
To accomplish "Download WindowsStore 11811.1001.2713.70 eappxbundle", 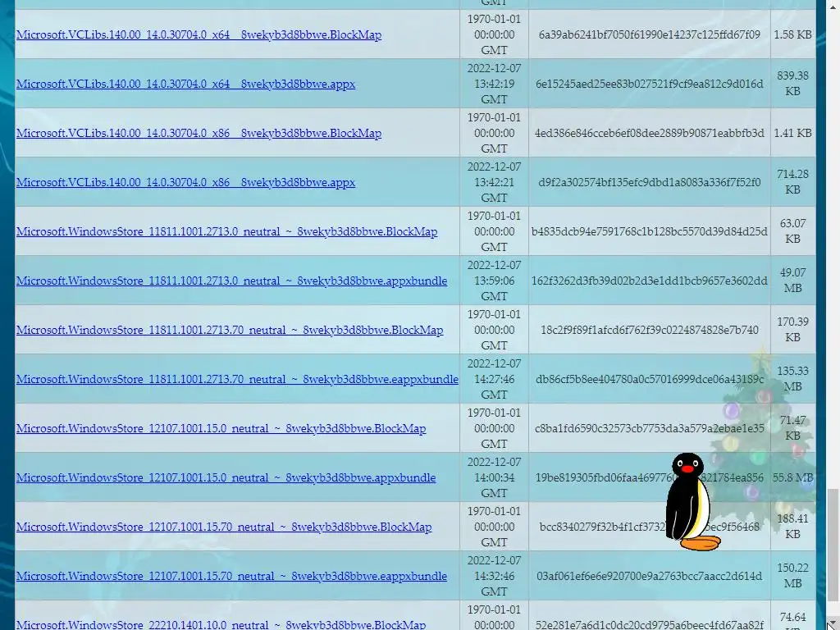I will coord(237,380).
